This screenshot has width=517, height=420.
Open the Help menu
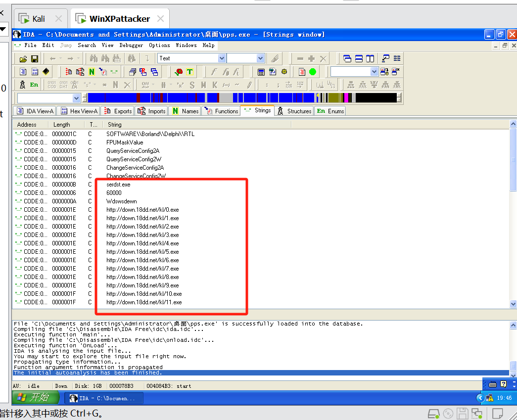click(208, 45)
